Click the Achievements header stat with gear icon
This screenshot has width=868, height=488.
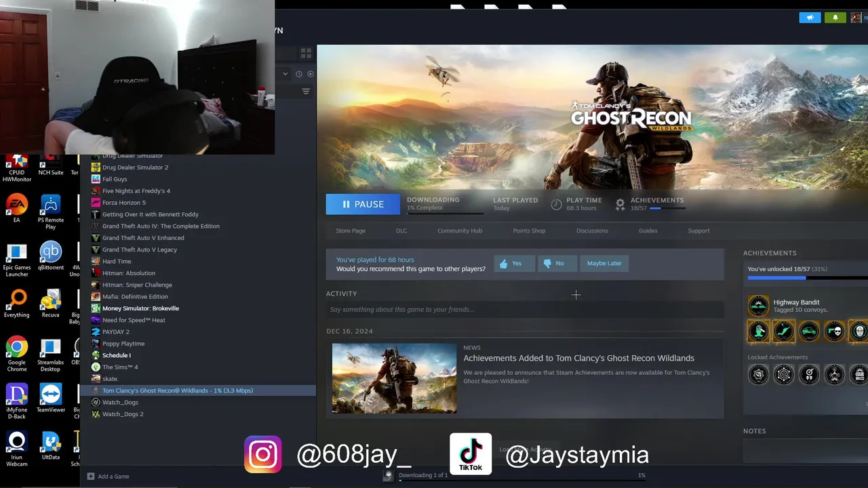click(650, 204)
